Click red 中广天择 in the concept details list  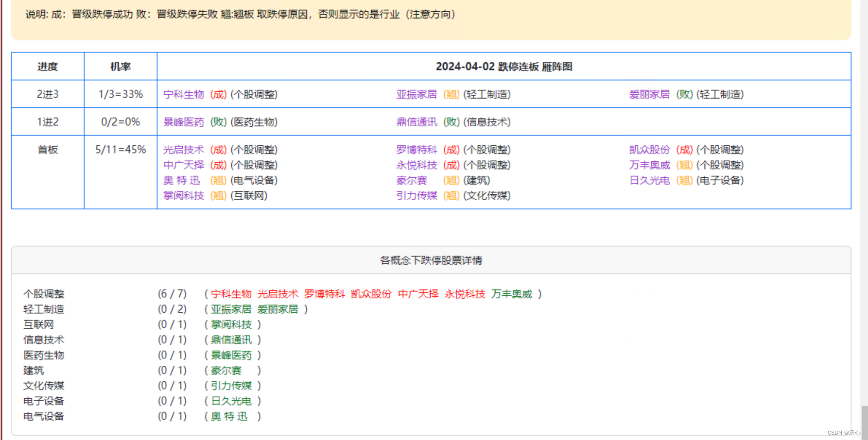pos(418,294)
